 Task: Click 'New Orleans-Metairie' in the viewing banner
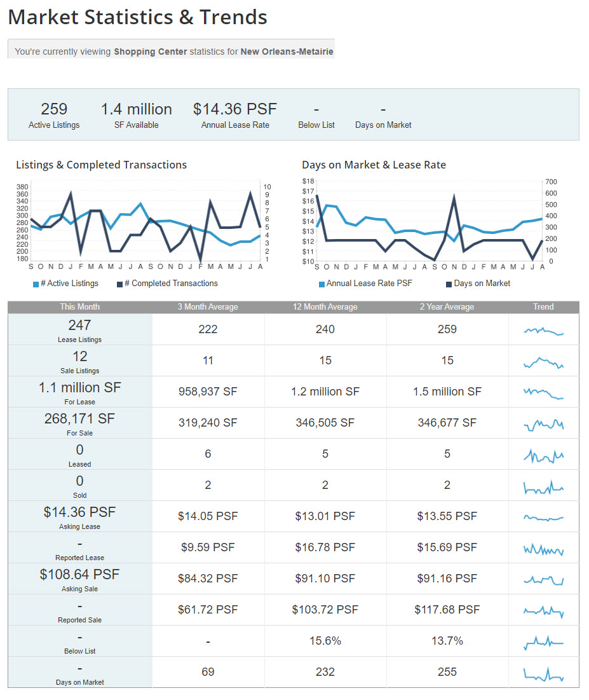287,51
